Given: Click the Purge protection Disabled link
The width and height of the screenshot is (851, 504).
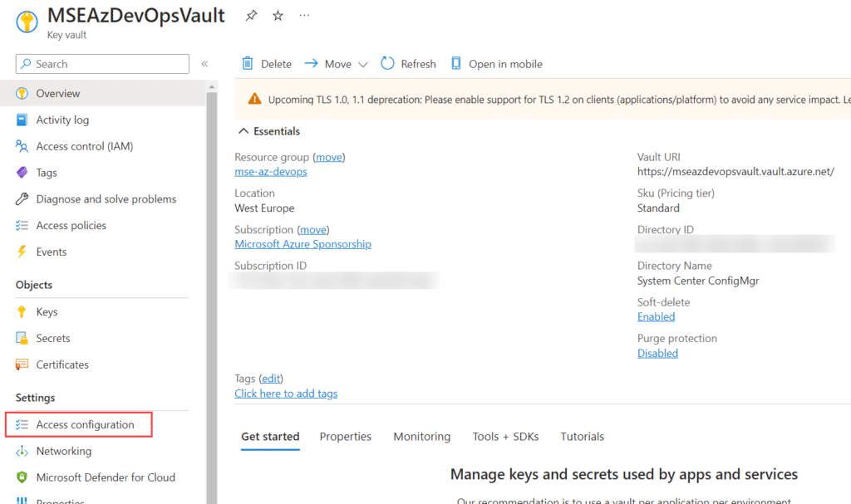Looking at the screenshot, I should pos(658,353).
